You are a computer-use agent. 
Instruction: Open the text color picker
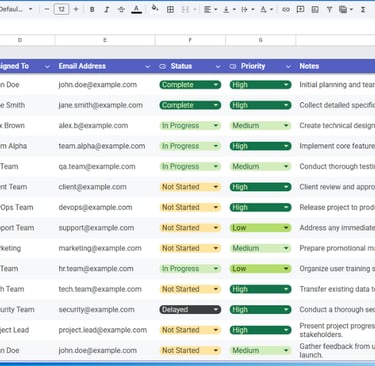(x=136, y=9)
